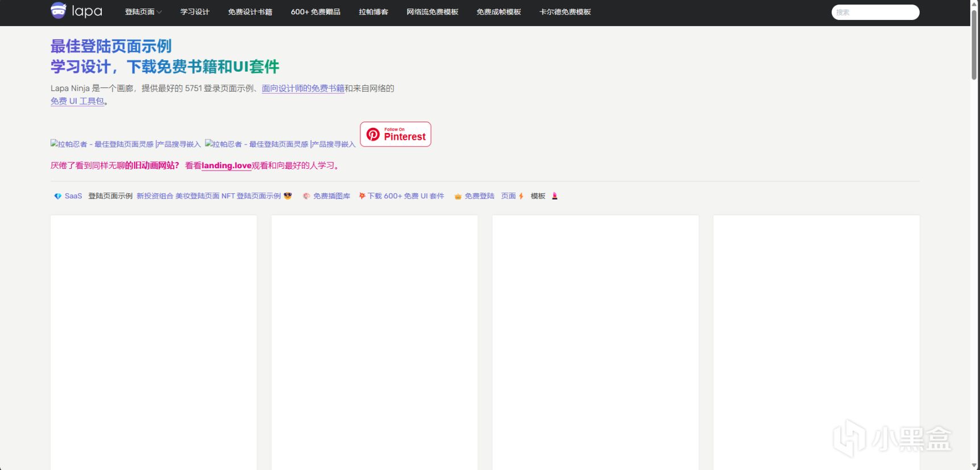Open 卡尔德免费模板 nav item
980x470 pixels.
tap(565, 12)
